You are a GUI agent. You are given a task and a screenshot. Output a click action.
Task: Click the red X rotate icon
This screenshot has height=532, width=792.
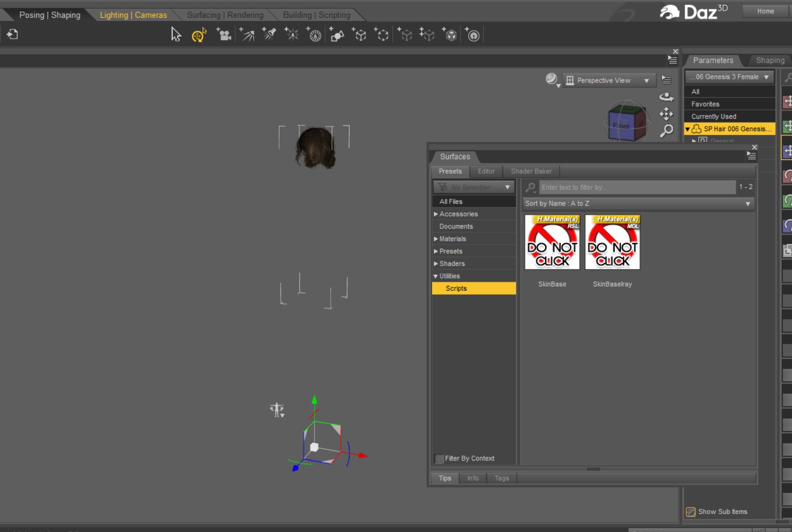click(787, 176)
